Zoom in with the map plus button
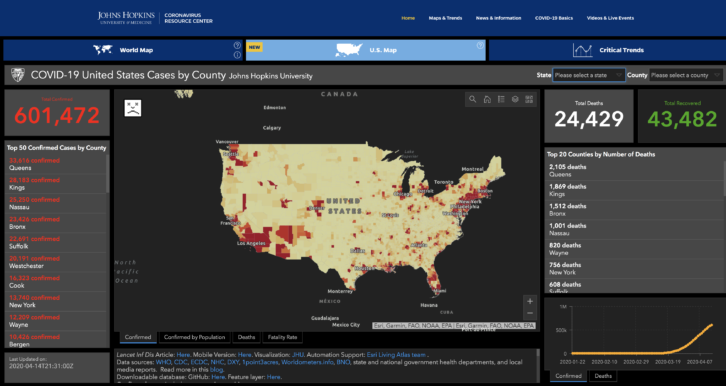This screenshot has width=726, height=386. pos(530,301)
